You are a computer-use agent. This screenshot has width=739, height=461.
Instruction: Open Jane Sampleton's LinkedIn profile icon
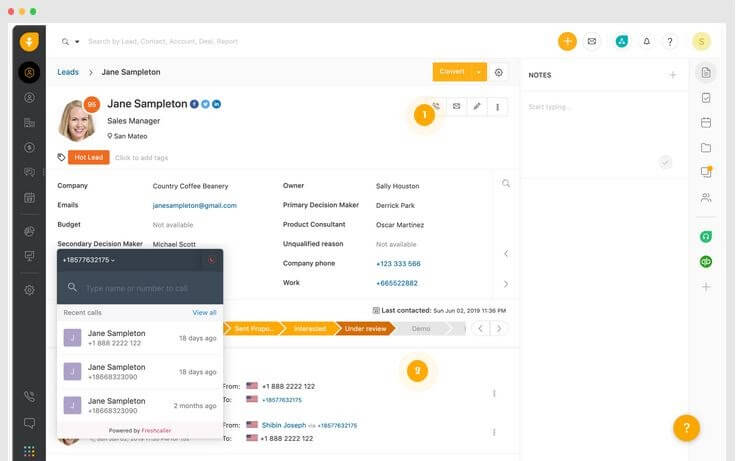(x=216, y=104)
